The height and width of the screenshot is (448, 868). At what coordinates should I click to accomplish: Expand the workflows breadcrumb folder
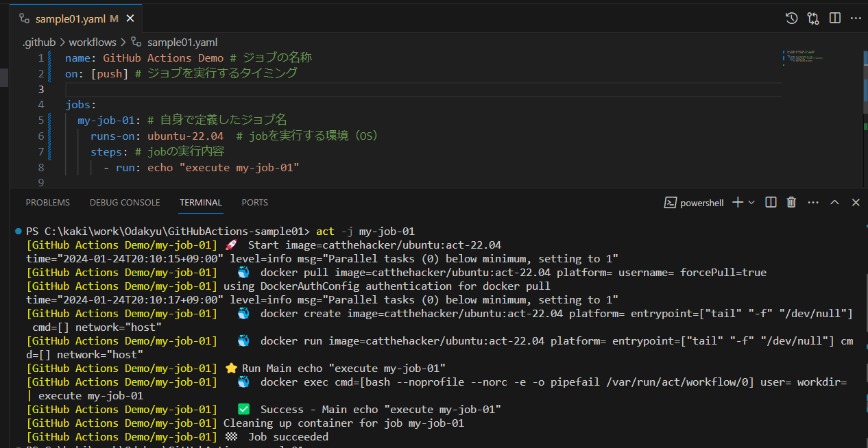click(93, 42)
